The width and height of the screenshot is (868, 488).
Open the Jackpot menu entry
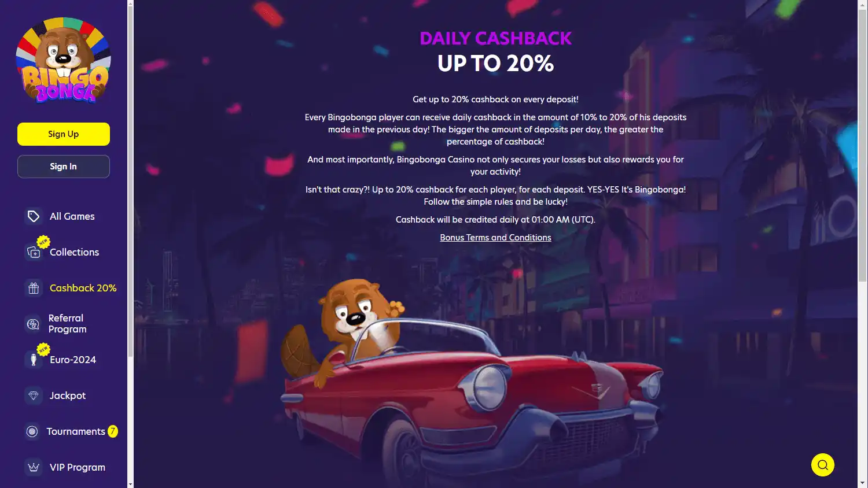68,395
